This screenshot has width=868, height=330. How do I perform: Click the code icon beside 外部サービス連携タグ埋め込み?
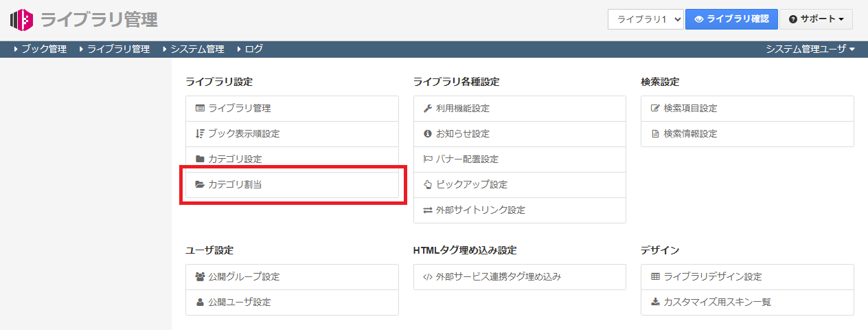427,277
